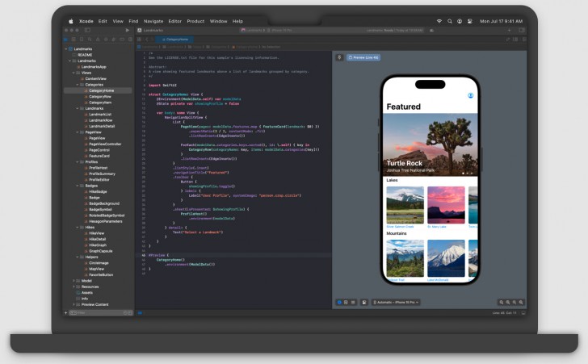Tap the profile icon in iPhone preview
This screenshot has height=364, width=588.
(x=470, y=95)
